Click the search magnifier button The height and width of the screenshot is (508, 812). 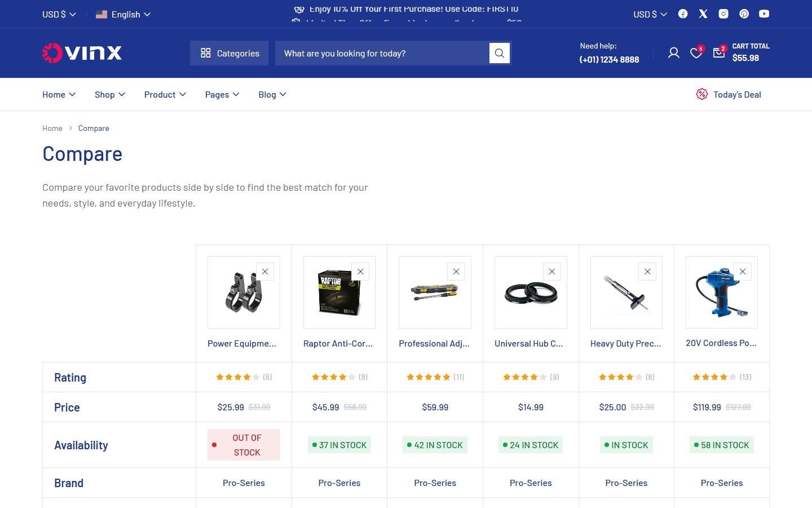(500, 53)
